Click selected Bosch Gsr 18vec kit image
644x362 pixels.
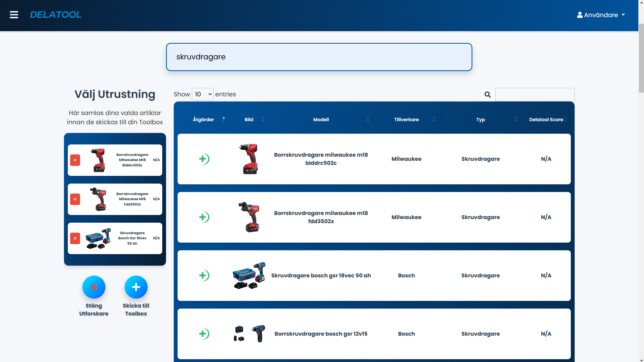(98, 239)
